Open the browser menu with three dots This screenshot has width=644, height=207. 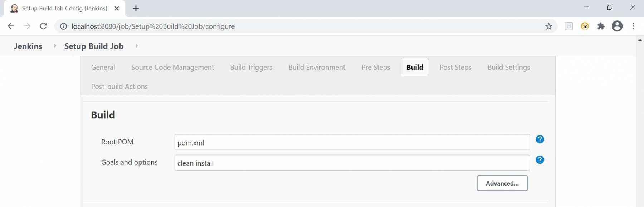coord(634,26)
